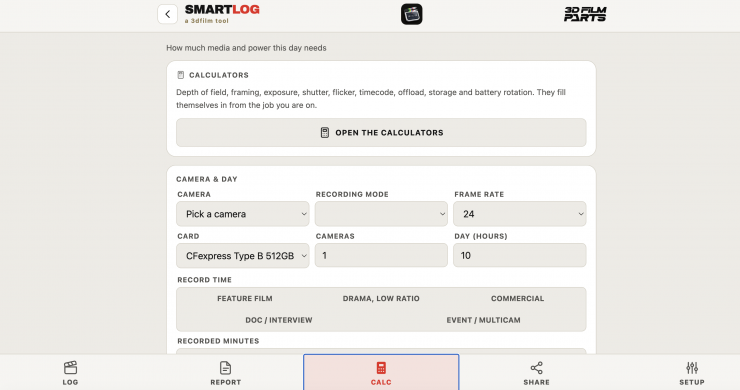Click the SmartLog logo title
The height and width of the screenshot is (390, 740).
tap(222, 10)
